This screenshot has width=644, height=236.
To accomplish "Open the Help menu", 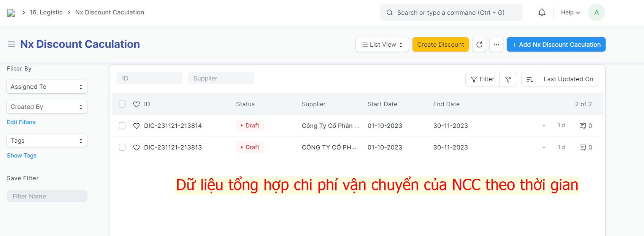I will tap(570, 13).
